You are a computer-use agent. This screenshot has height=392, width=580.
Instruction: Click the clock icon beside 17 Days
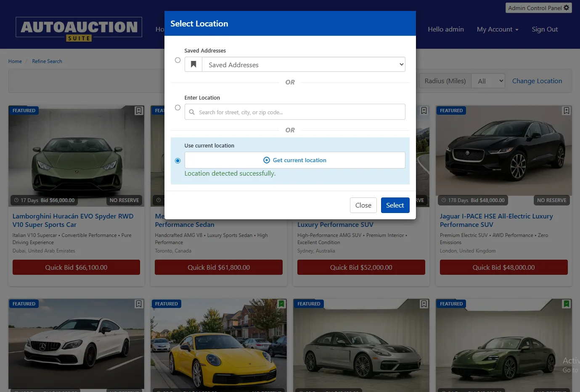point(16,200)
